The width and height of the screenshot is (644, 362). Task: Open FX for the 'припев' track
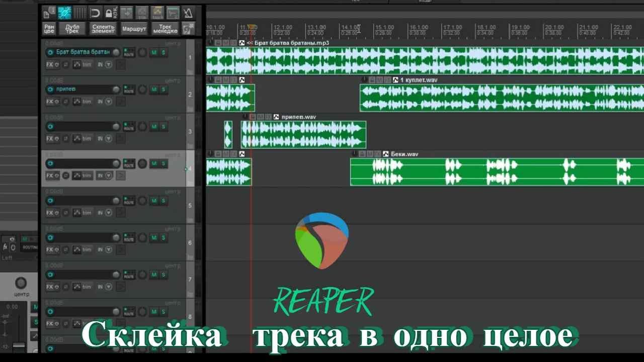pos(50,102)
